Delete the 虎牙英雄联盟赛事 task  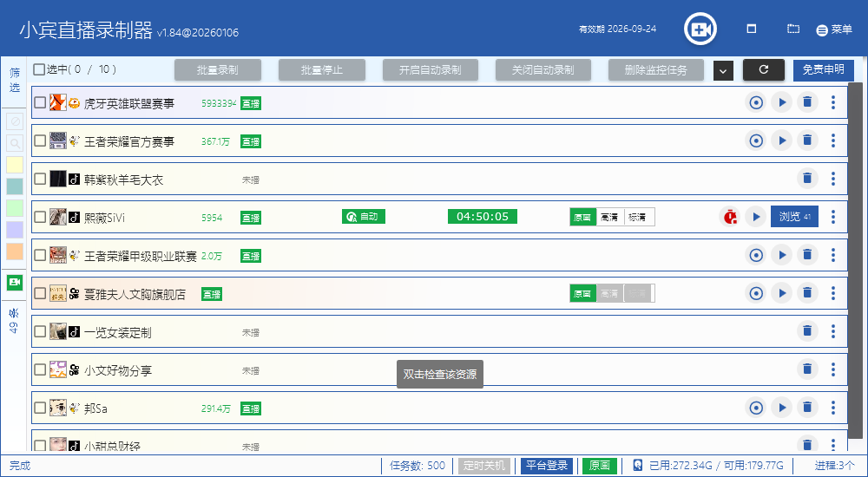coord(807,102)
